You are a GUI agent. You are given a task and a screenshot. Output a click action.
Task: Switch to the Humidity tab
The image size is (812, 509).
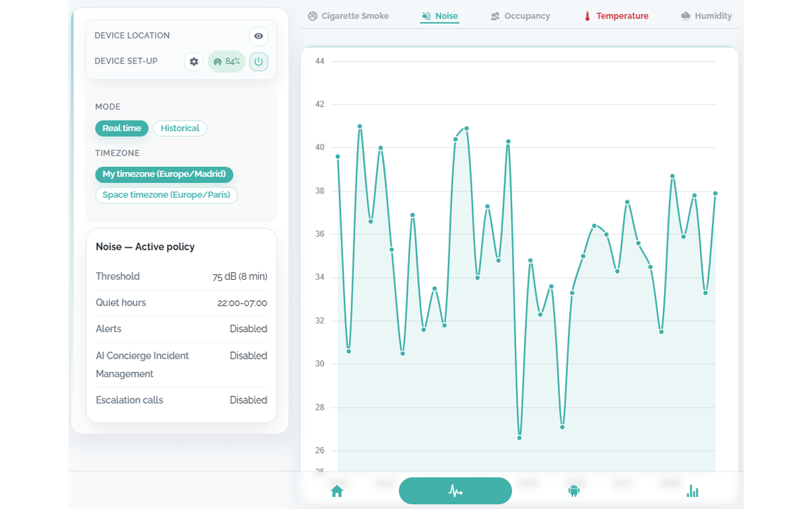coord(707,16)
